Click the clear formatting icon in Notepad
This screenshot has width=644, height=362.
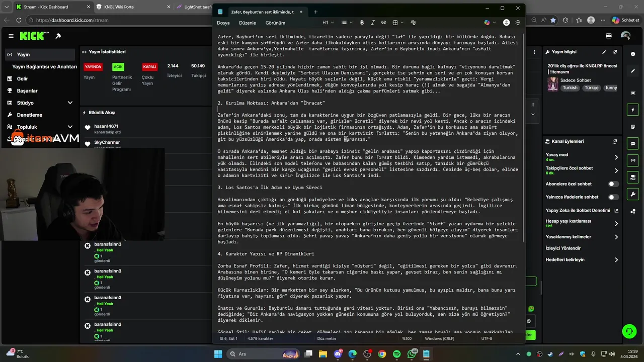pos(413,23)
